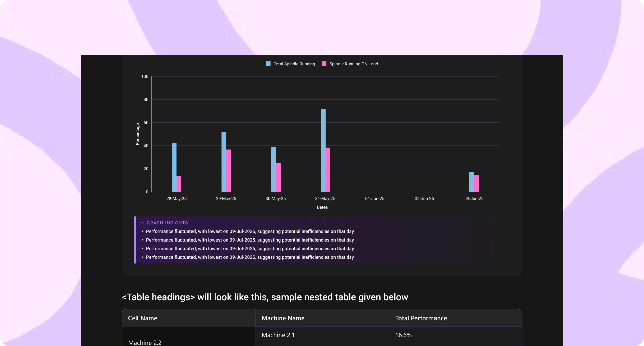Select the blue bar for 03-Jun-25
Screen dimensions: 644x346
coord(472,182)
